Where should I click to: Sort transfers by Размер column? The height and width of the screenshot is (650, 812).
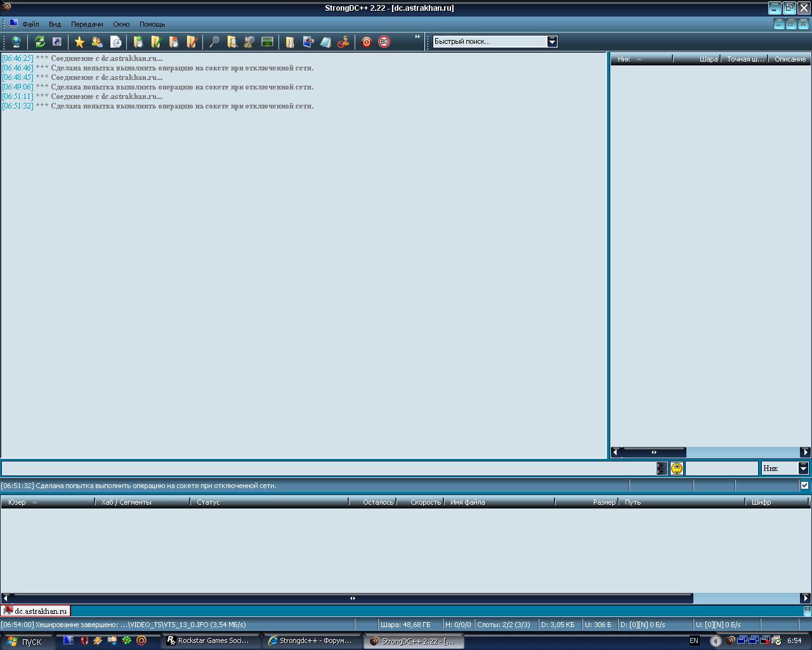(x=587, y=502)
